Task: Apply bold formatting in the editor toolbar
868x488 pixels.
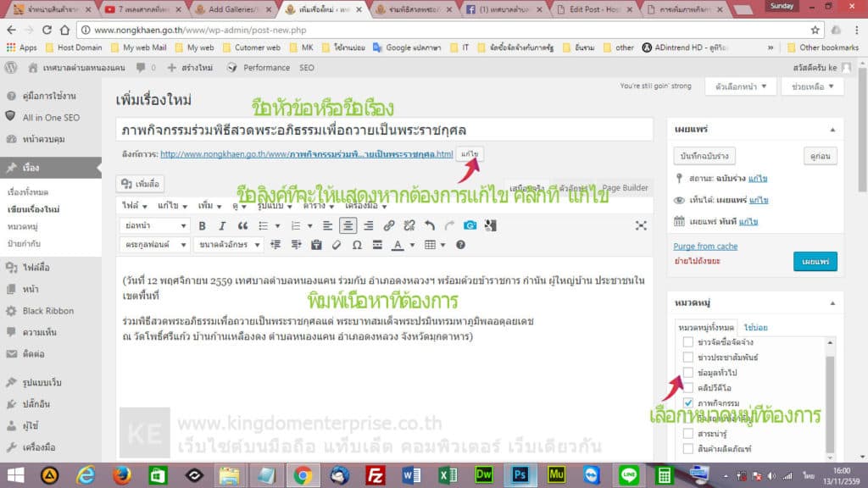Action: click(202, 227)
